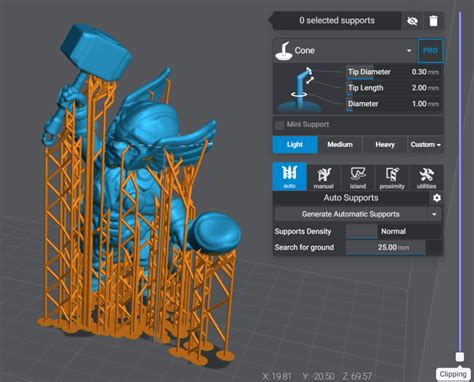Hide supports using the crossed-eye icon

pos(412,21)
